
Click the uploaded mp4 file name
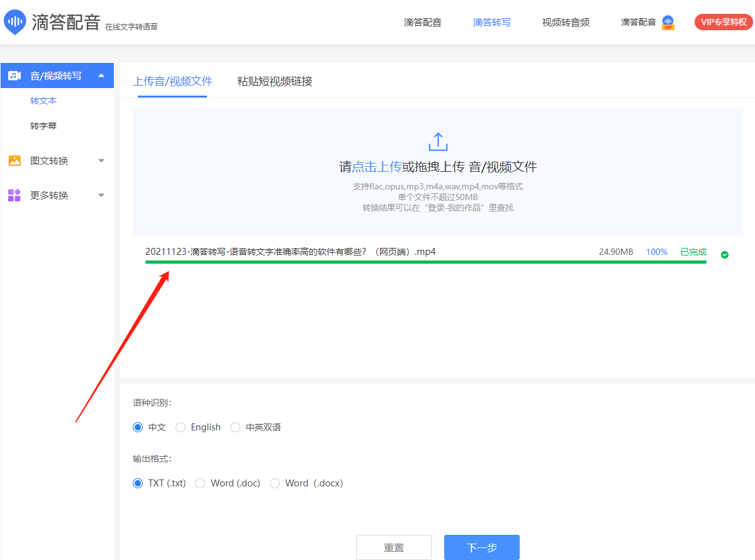pyautogui.click(x=291, y=252)
